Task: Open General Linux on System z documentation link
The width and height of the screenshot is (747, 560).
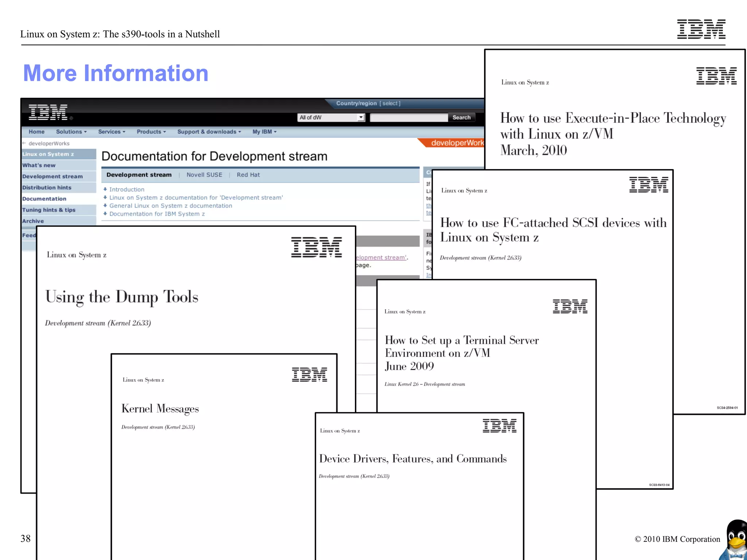Action: [x=171, y=206]
